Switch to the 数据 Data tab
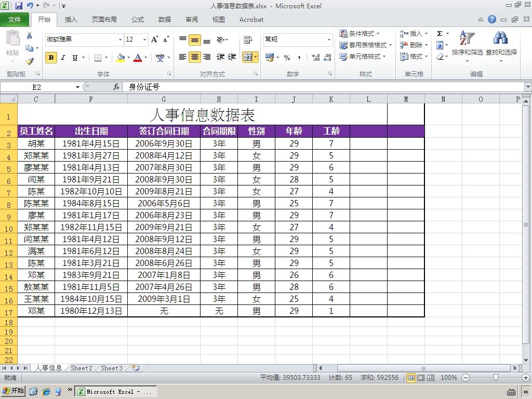Image resolution: width=532 pixels, height=399 pixels. [x=165, y=20]
